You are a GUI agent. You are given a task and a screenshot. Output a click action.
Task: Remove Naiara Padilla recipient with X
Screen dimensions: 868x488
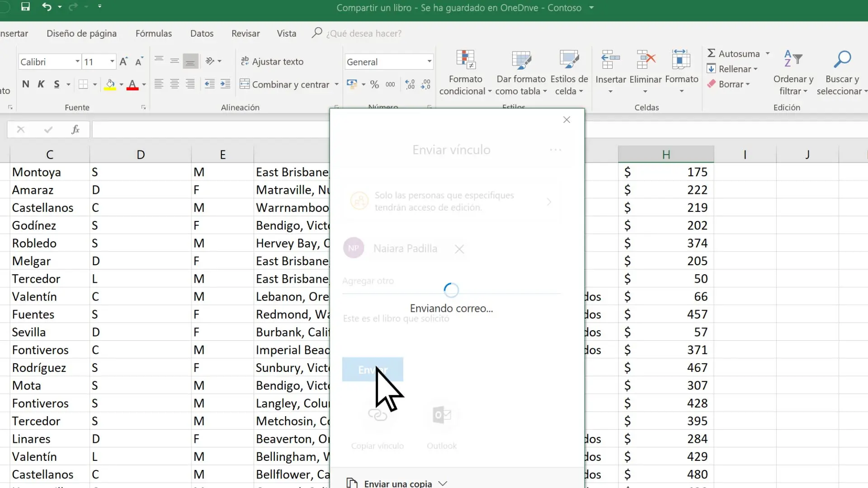click(x=459, y=249)
